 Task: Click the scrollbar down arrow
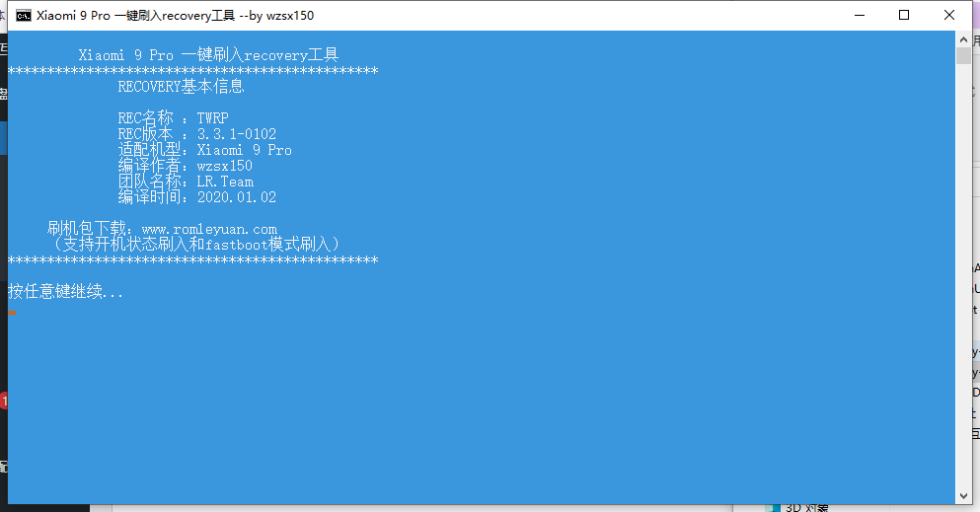tap(963, 496)
